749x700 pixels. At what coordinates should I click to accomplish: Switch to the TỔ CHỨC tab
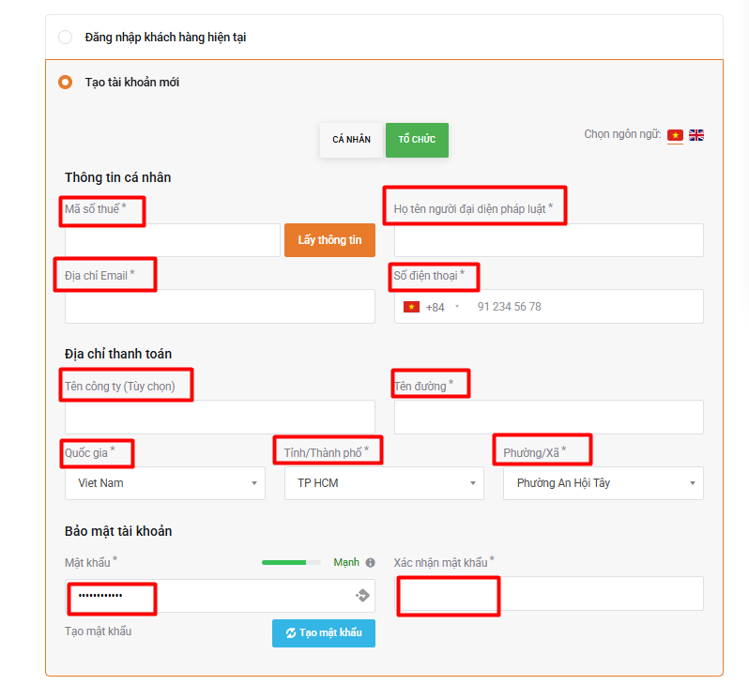417,140
